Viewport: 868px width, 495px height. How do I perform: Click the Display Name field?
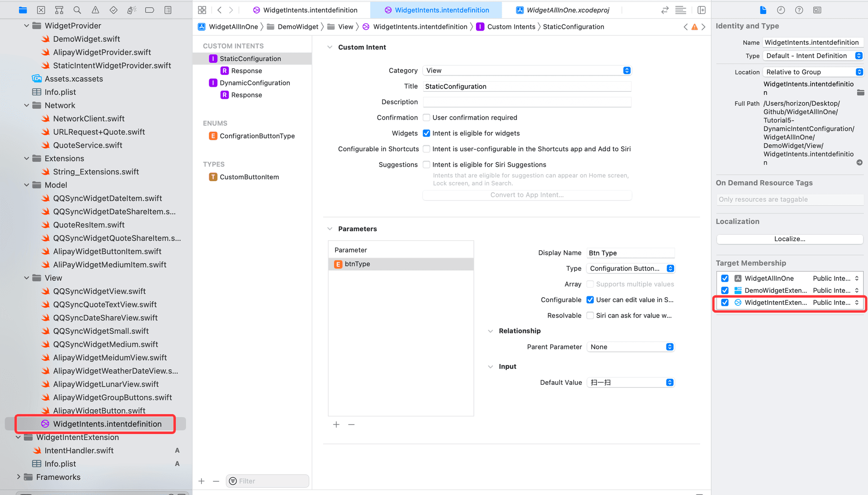(631, 253)
